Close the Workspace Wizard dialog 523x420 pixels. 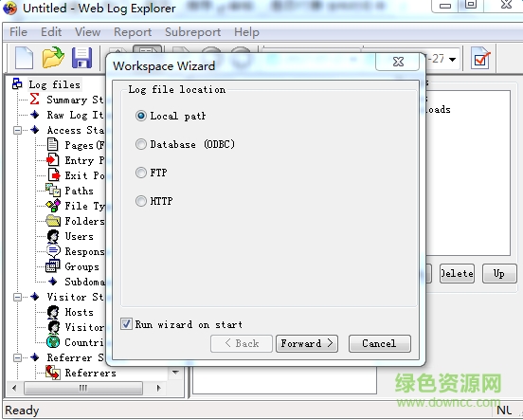pyautogui.click(x=398, y=62)
